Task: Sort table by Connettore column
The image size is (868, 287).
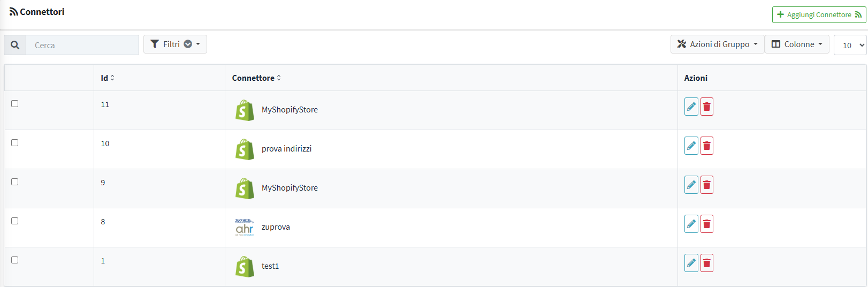Action: click(x=256, y=78)
